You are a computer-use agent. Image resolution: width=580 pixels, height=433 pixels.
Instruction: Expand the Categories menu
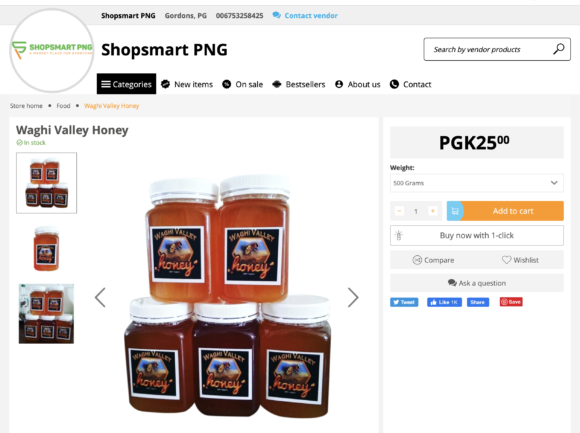127,84
